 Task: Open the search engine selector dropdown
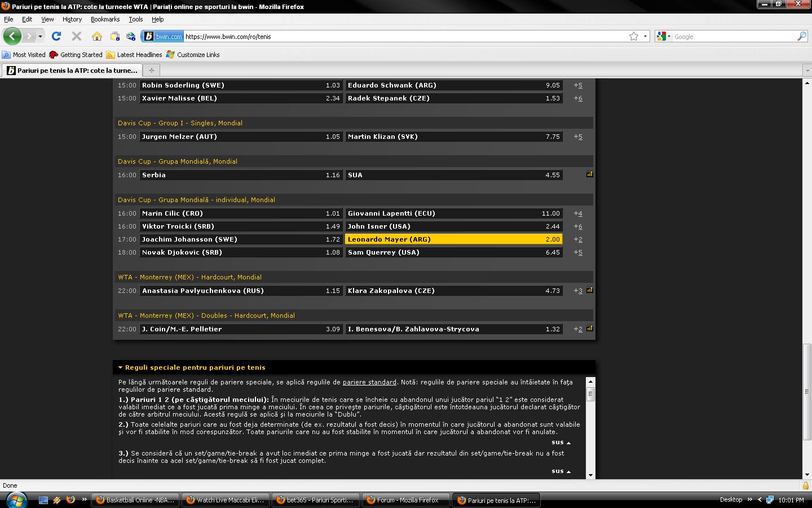tap(664, 36)
